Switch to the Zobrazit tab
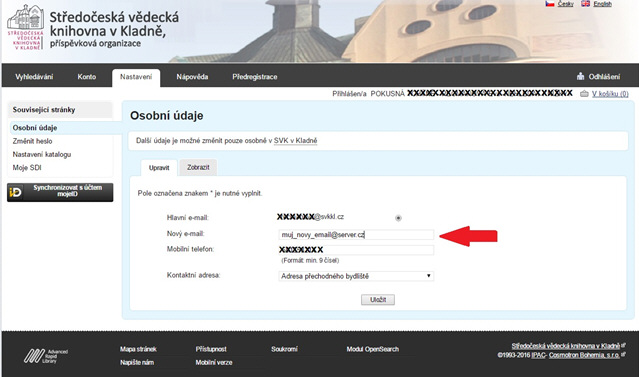 click(198, 167)
